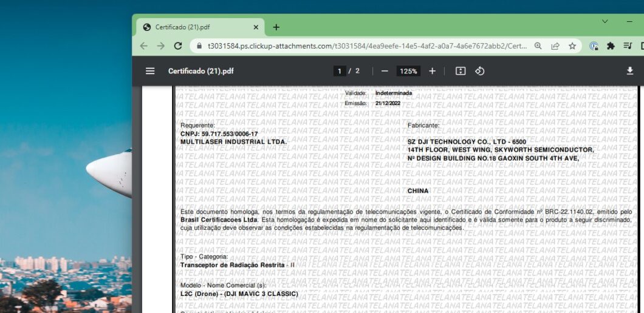
Task: Click the toolbar PDF title text
Action: [x=201, y=71]
